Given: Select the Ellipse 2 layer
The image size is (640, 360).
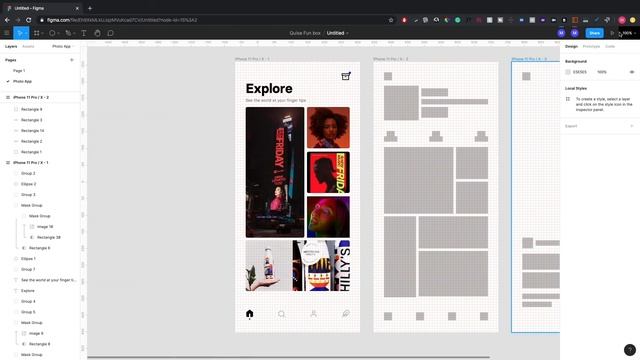Looking at the screenshot, I should pos(28,184).
